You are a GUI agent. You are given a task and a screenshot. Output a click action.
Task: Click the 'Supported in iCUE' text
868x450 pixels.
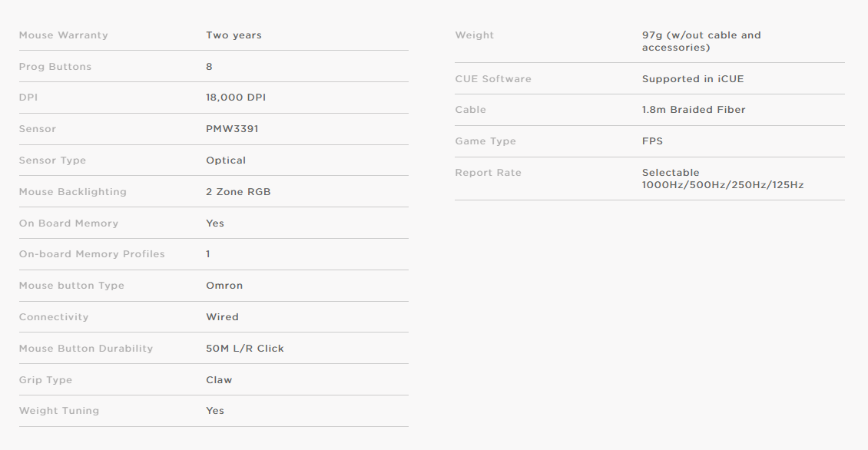[x=693, y=78]
